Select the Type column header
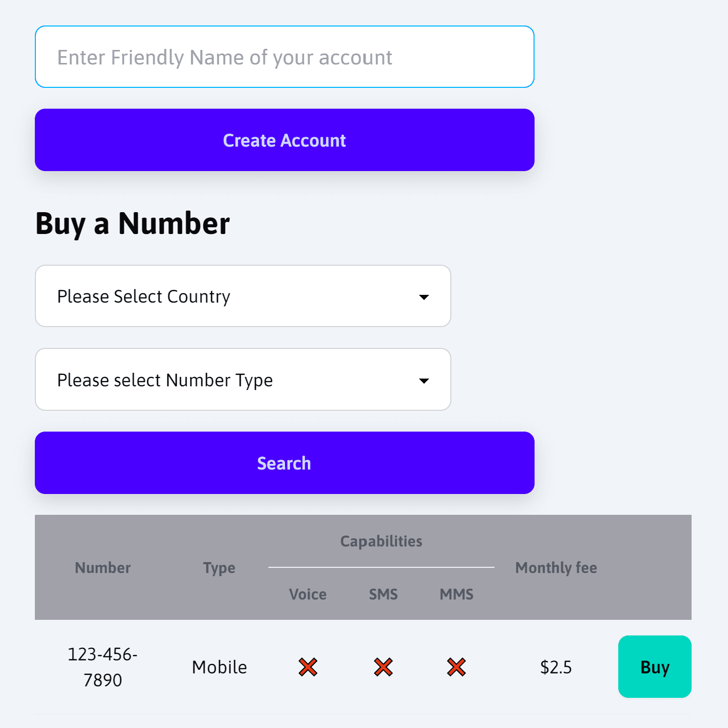 219,568
